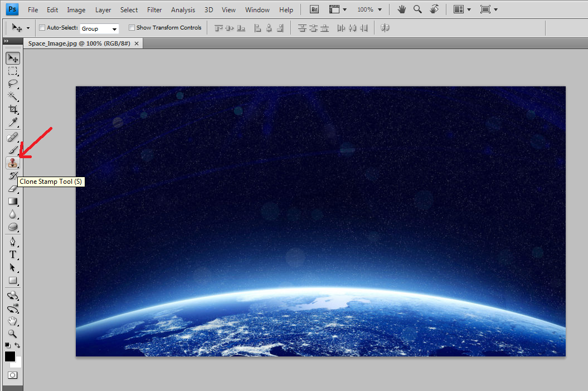Open the Layer menu

(x=103, y=9)
